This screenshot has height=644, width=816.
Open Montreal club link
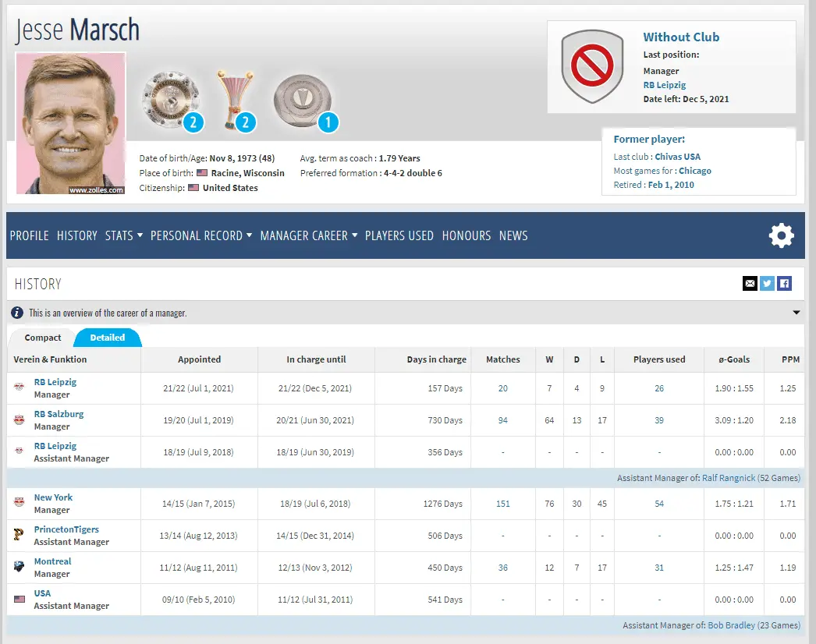[52, 561]
